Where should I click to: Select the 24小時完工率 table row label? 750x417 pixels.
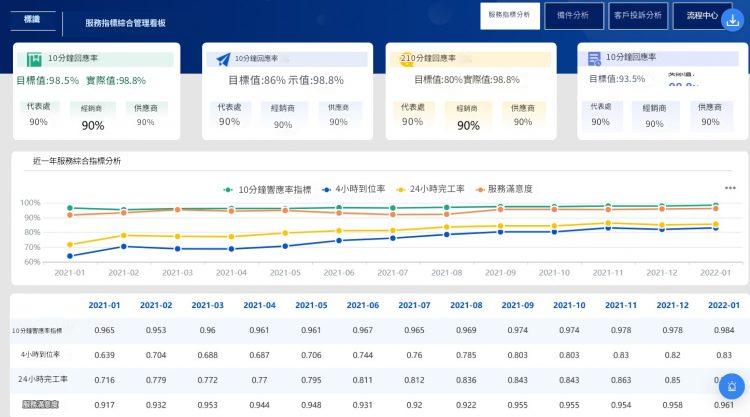tap(43, 379)
